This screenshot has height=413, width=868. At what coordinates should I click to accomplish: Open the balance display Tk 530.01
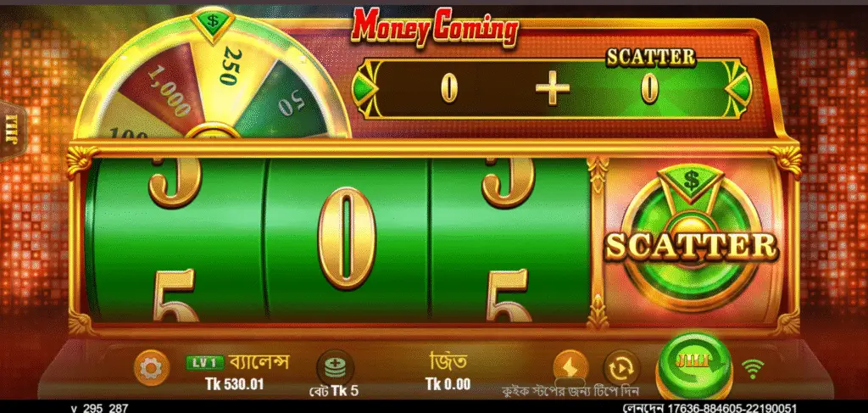click(234, 383)
